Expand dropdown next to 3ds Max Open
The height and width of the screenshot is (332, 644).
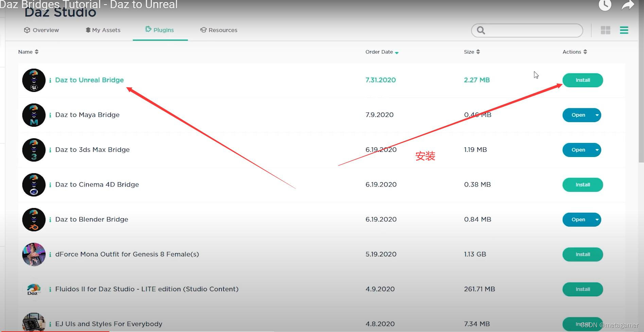pyautogui.click(x=597, y=150)
